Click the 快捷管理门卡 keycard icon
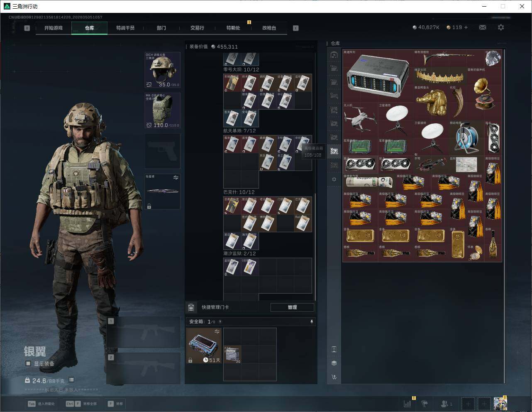 pos(191,307)
